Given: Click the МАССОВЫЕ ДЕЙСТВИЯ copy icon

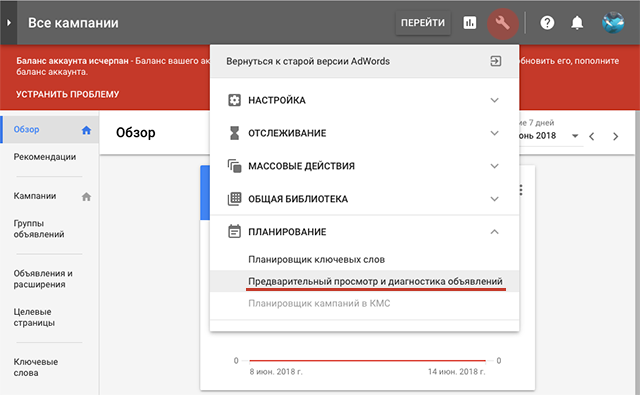Looking at the screenshot, I should point(234,166).
